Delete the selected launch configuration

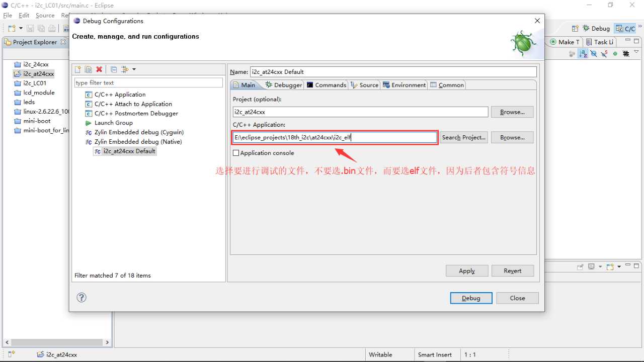(x=99, y=69)
